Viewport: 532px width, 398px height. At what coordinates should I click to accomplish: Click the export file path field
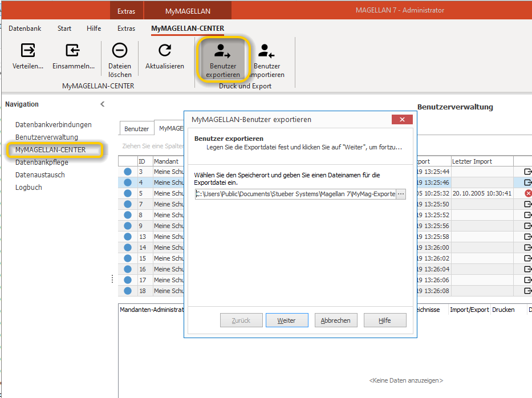click(295, 194)
